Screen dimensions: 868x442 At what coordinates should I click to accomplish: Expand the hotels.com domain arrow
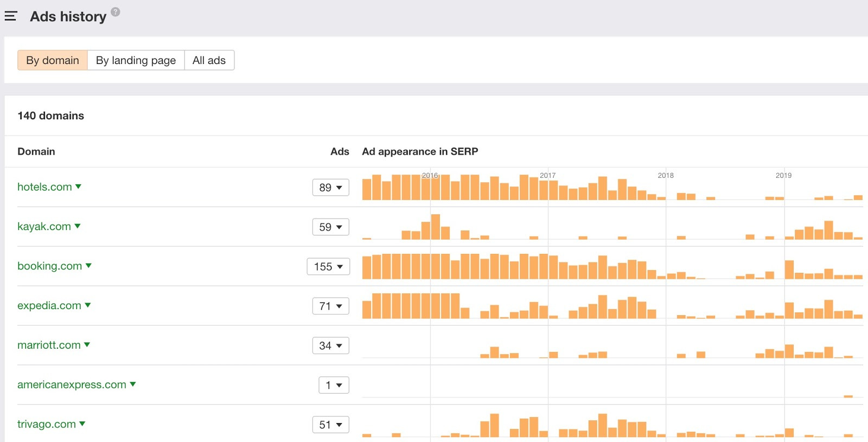coord(79,187)
